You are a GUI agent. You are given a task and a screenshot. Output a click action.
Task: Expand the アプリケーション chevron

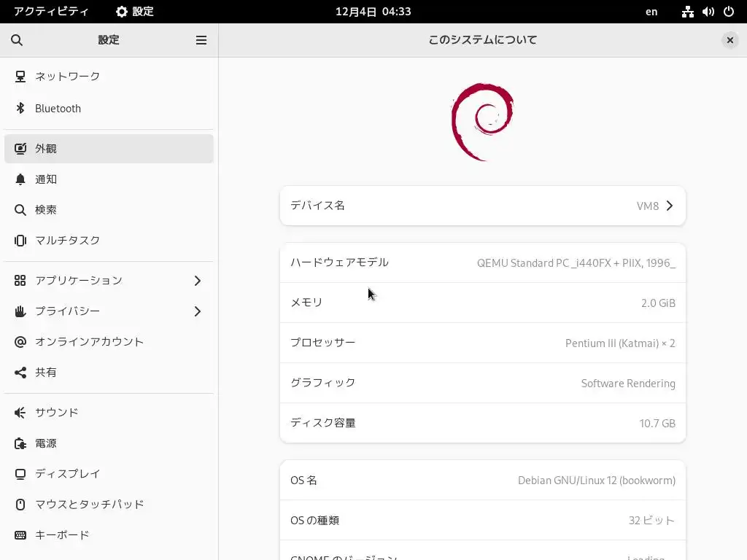(x=197, y=281)
